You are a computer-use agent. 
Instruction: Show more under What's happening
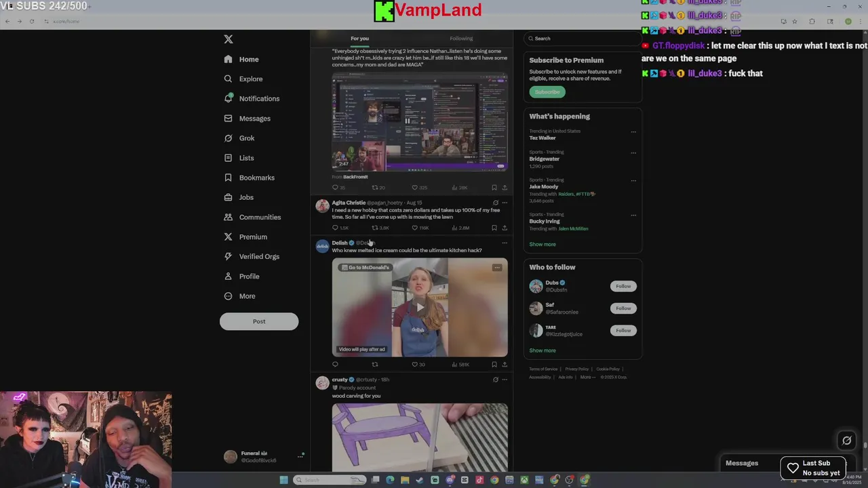[x=542, y=244]
